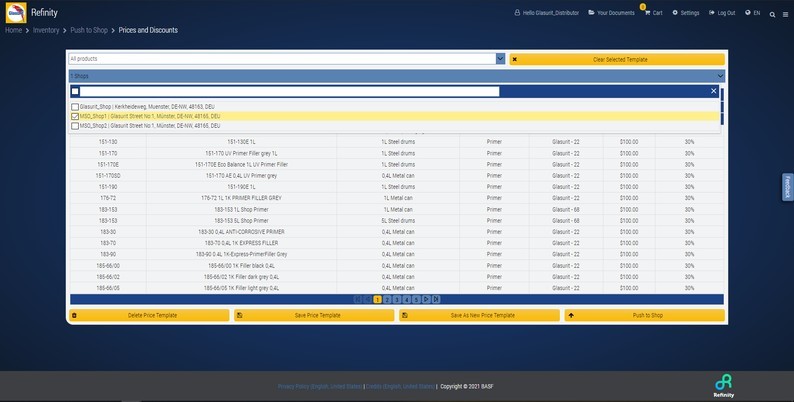The image size is (794, 402).
Task: Click Delete Price Template button
Action: coord(149,315)
